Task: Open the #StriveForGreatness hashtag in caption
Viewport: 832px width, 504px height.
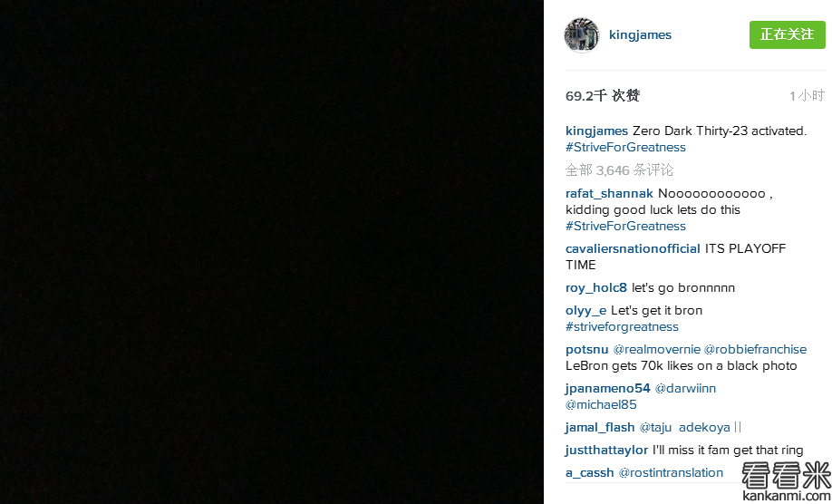Action: point(625,148)
